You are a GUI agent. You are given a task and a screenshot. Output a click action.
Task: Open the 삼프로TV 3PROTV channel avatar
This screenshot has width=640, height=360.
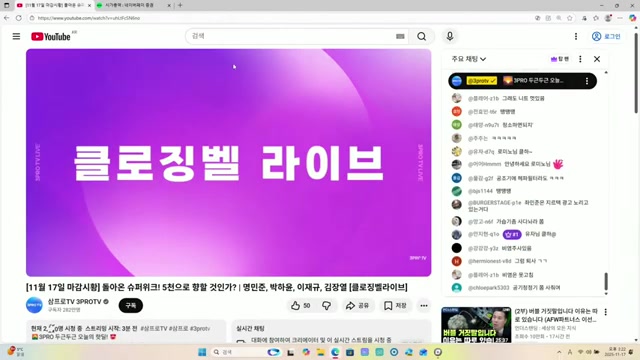34,305
